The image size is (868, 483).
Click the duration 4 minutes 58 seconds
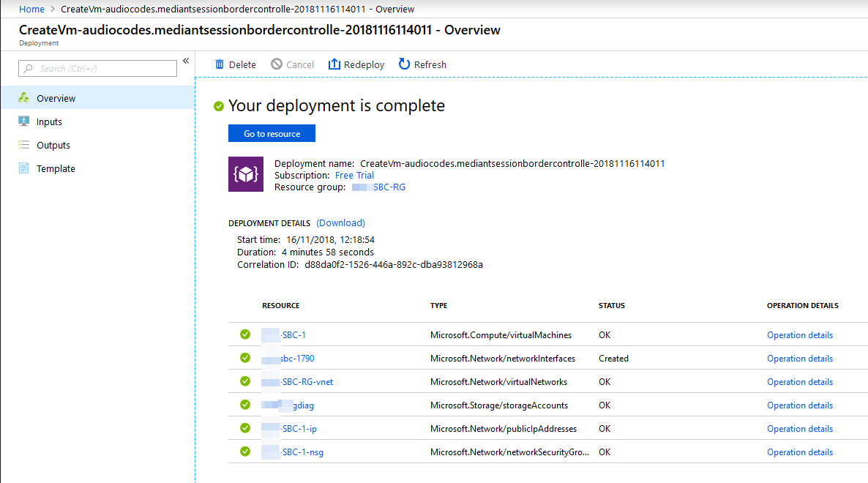[x=328, y=252]
